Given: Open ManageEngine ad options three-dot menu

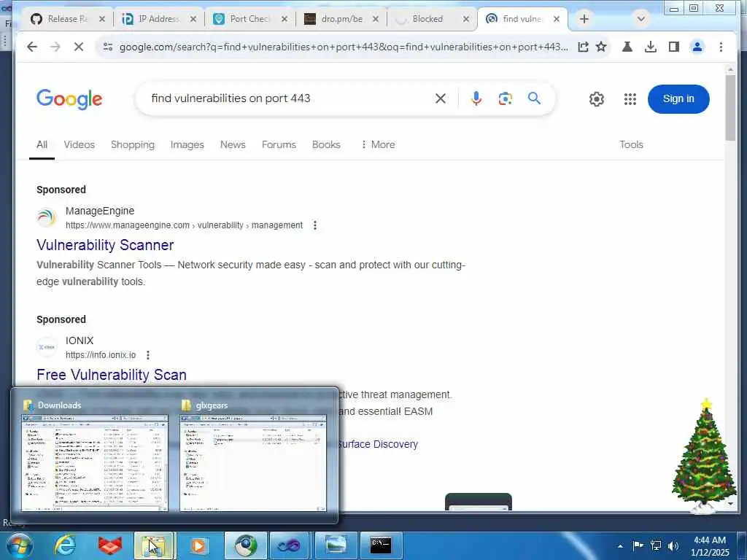Looking at the screenshot, I should pos(315,225).
